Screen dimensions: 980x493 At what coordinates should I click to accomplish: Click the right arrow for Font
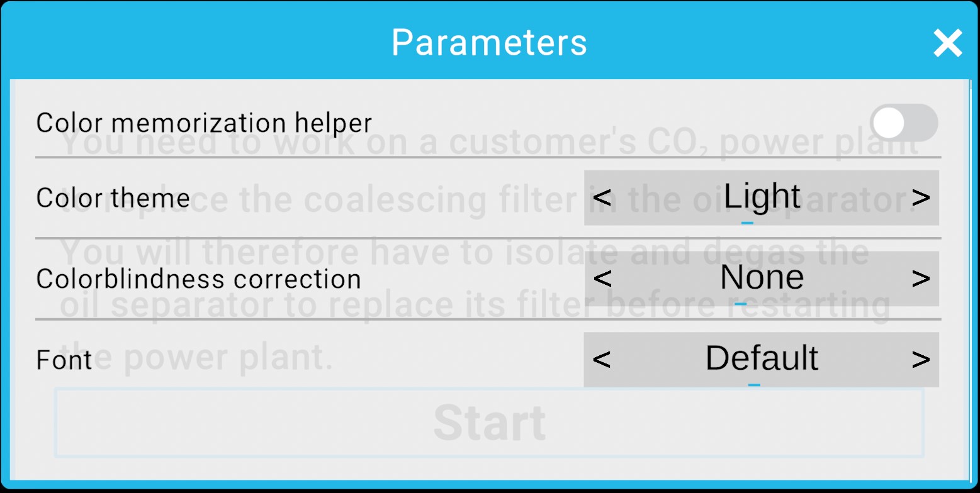(922, 359)
